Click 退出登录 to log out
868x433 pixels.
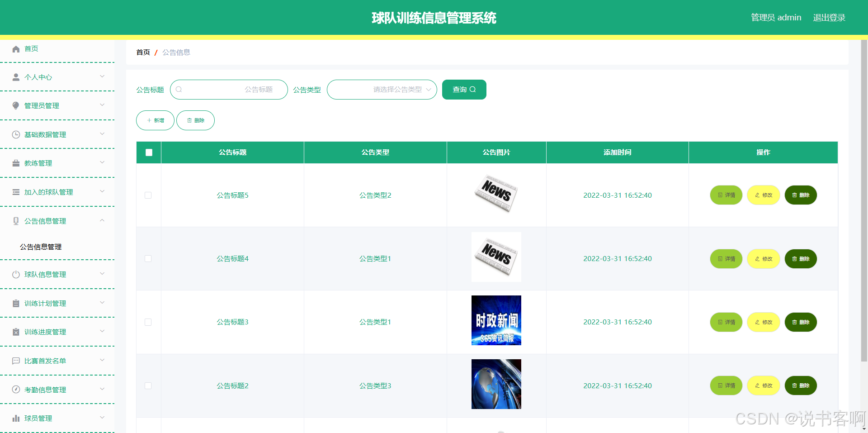829,18
